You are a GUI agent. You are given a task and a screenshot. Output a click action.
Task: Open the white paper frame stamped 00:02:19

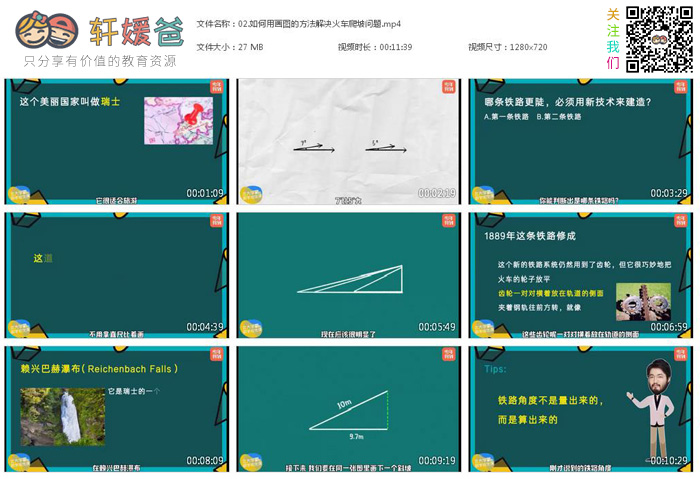click(x=349, y=142)
